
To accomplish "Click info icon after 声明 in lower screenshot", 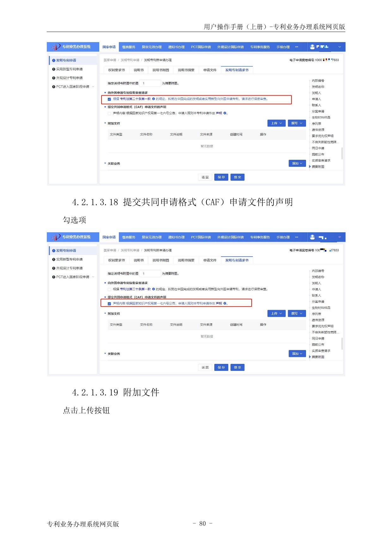I will pyautogui.click(x=225, y=303).
